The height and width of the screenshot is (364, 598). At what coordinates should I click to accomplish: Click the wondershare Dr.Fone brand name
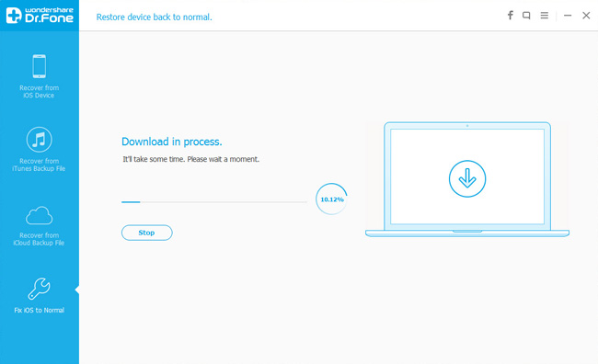[49, 16]
